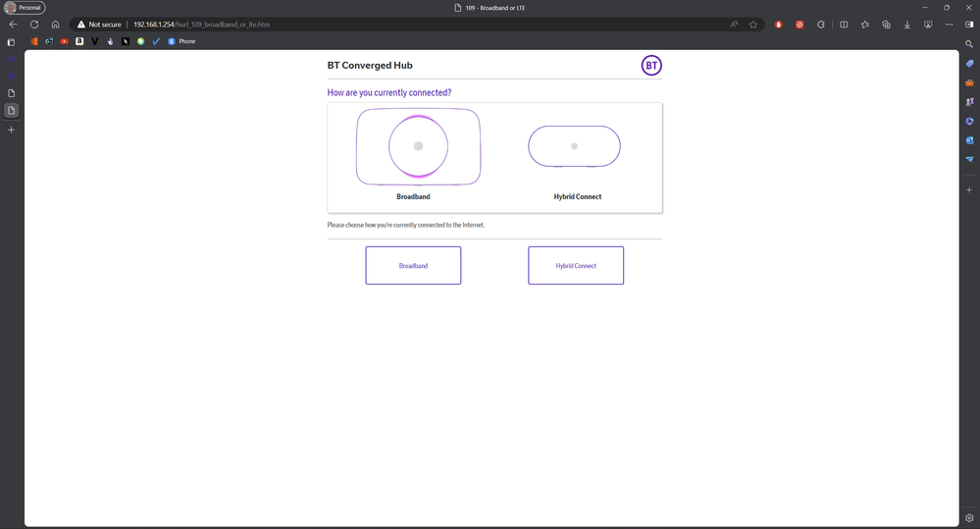Image resolution: width=980 pixels, height=529 pixels.
Task: Open the Favorites list
Action: pos(865,25)
